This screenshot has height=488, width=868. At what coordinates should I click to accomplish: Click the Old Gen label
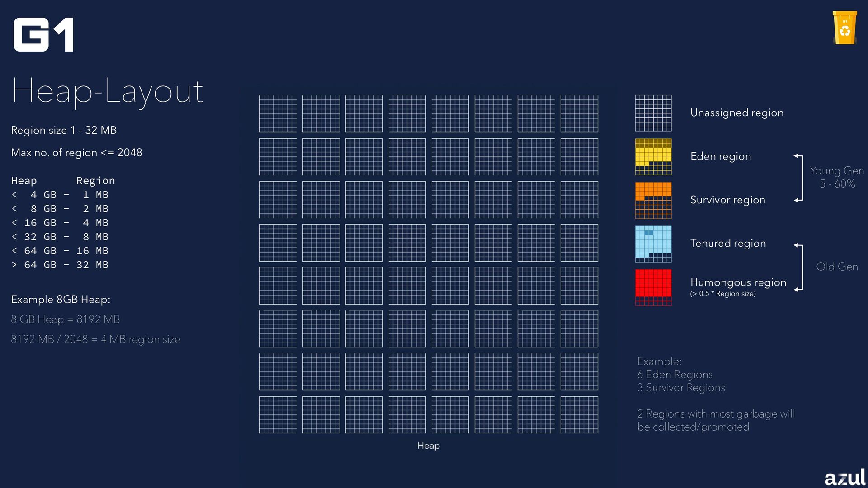(837, 267)
